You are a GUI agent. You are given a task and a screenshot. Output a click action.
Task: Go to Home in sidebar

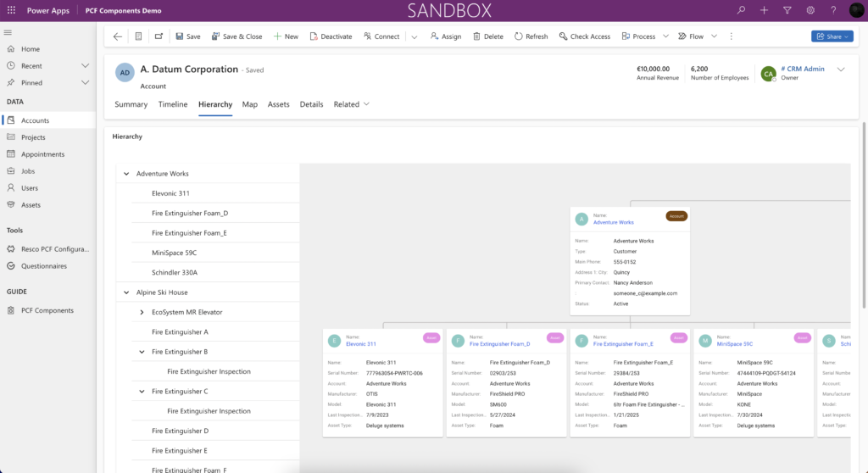coord(47,48)
